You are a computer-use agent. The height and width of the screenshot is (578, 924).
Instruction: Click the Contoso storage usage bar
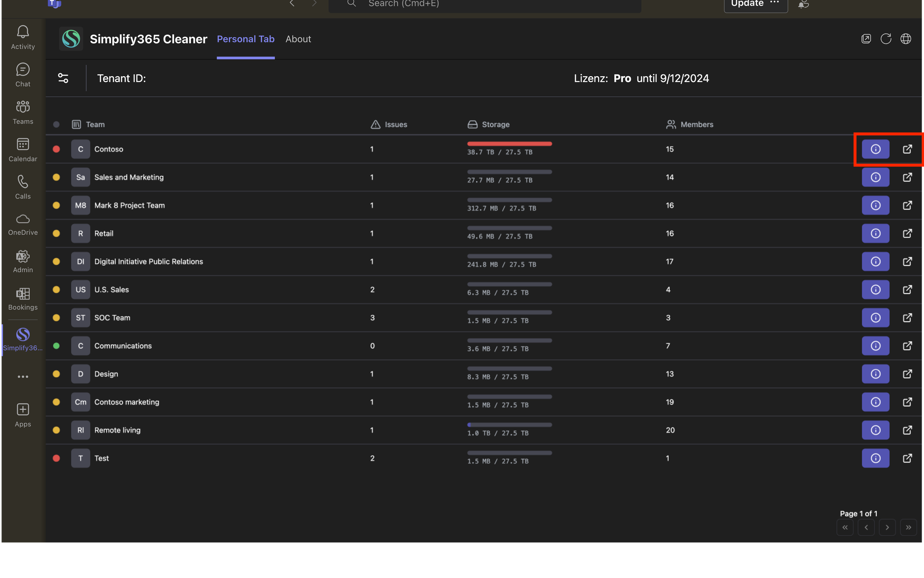[x=509, y=144]
